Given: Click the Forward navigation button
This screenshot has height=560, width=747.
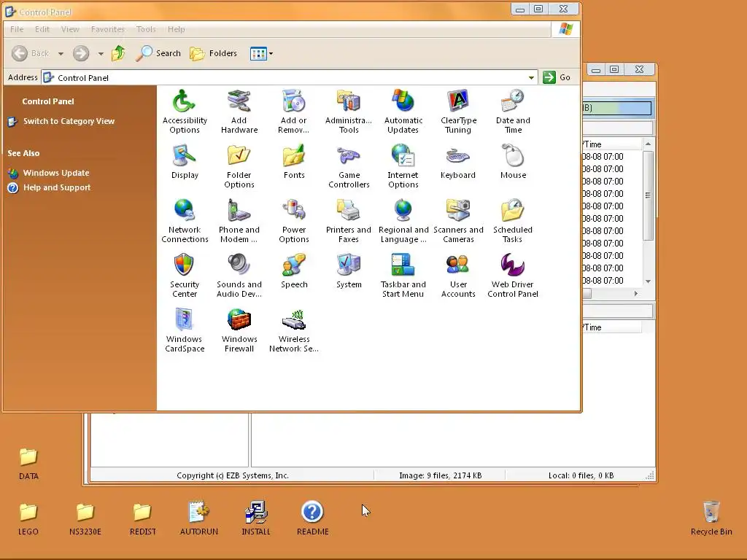Looking at the screenshot, I should pos(81,53).
